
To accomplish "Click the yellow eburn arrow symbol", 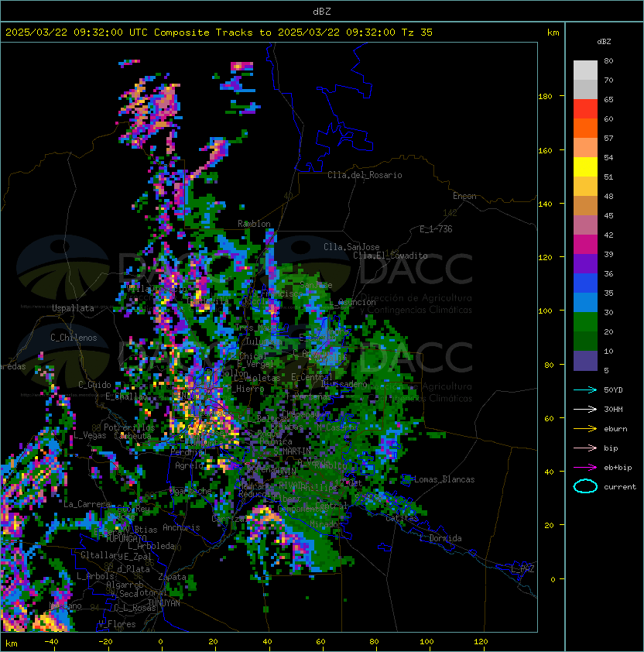I will 585,429.
